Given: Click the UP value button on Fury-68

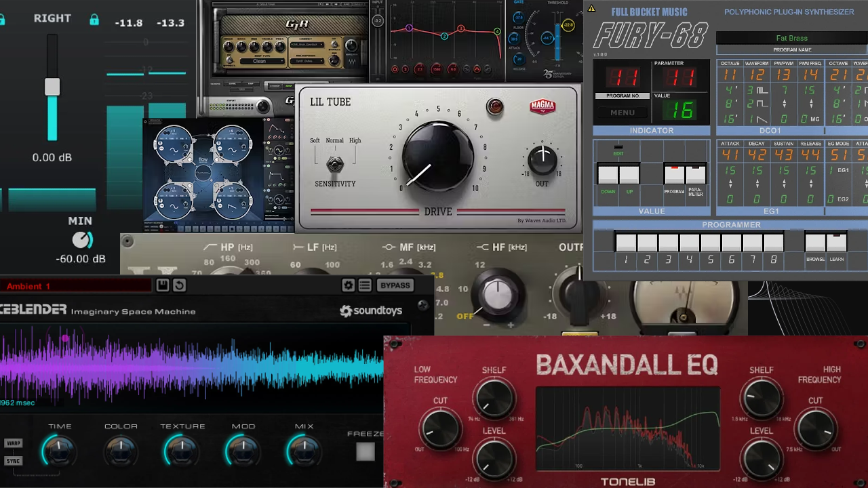Looking at the screenshot, I should click(x=629, y=175).
